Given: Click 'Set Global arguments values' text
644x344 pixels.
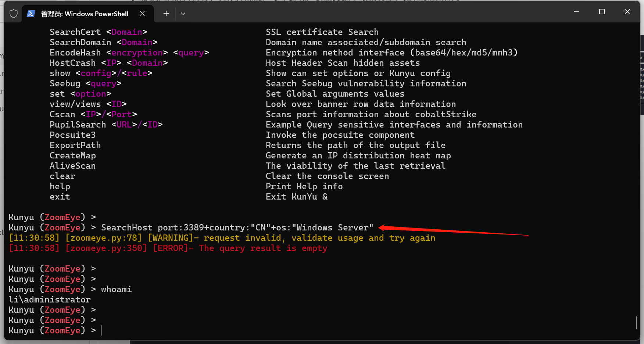Looking at the screenshot, I should click(335, 94).
